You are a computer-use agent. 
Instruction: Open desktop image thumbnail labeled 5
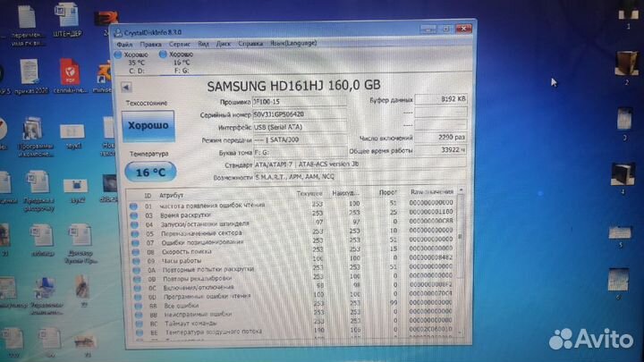pyautogui.click(x=620, y=236)
